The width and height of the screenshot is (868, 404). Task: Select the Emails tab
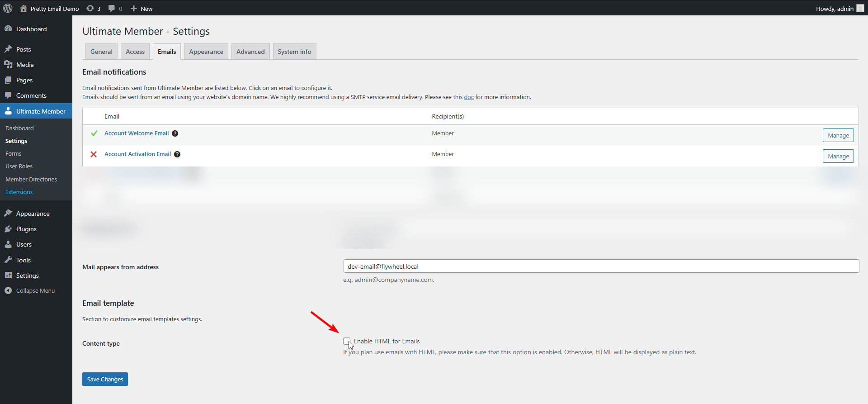click(x=167, y=52)
